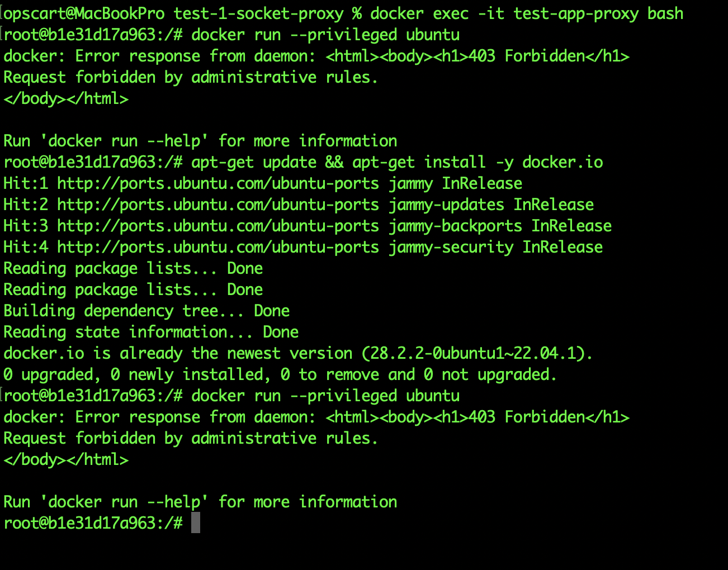This screenshot has width=728, height=570.
Task: Click the block cursor at the final prompt
Action: [195, 523]
